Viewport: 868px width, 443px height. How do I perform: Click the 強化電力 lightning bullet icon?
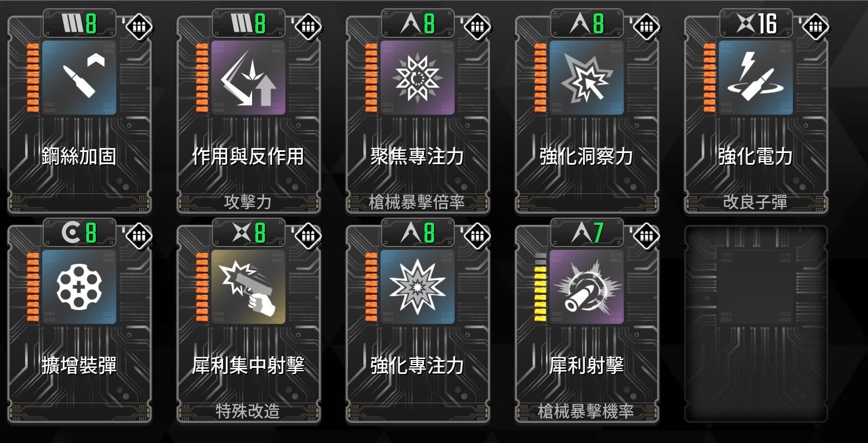click(756, 77)
